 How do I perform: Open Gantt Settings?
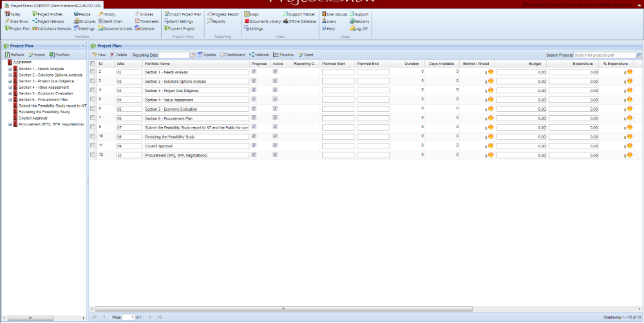(x=178, y=21)
